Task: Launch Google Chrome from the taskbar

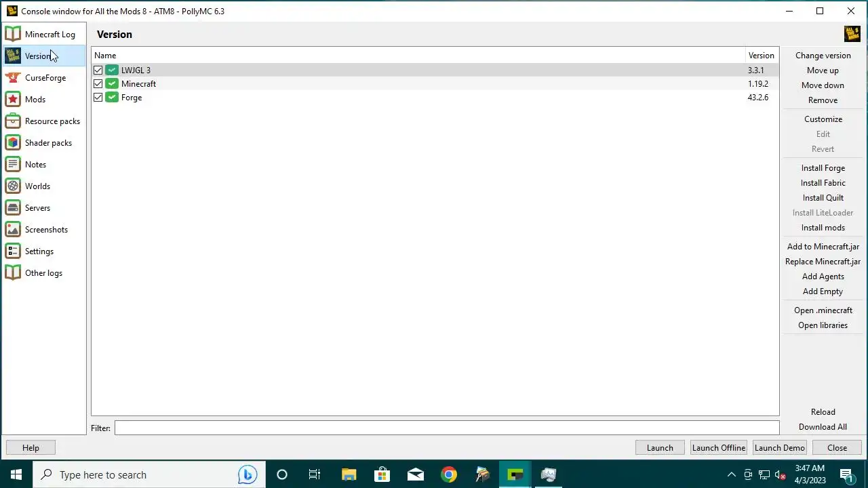Action: [x=449, y=474]
